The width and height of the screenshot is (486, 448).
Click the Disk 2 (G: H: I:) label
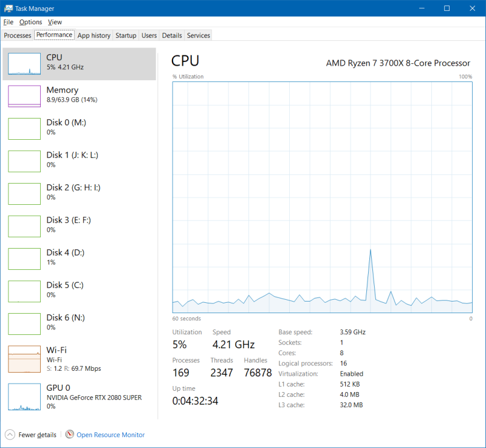coord(74,188)
